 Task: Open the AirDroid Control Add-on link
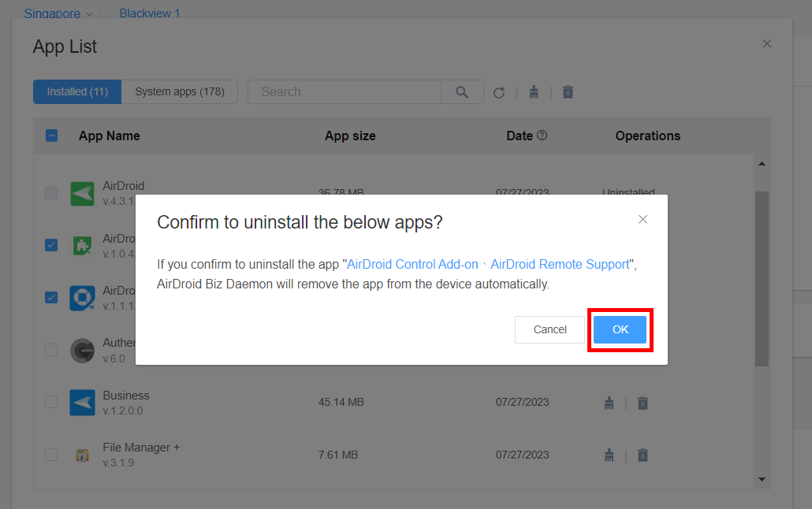pyautogui.click(x=412, y=264)
